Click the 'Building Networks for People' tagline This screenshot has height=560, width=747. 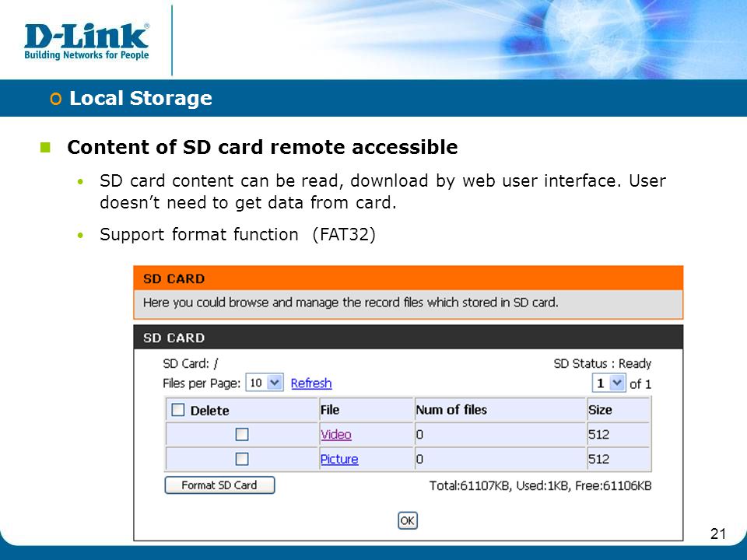86,55
